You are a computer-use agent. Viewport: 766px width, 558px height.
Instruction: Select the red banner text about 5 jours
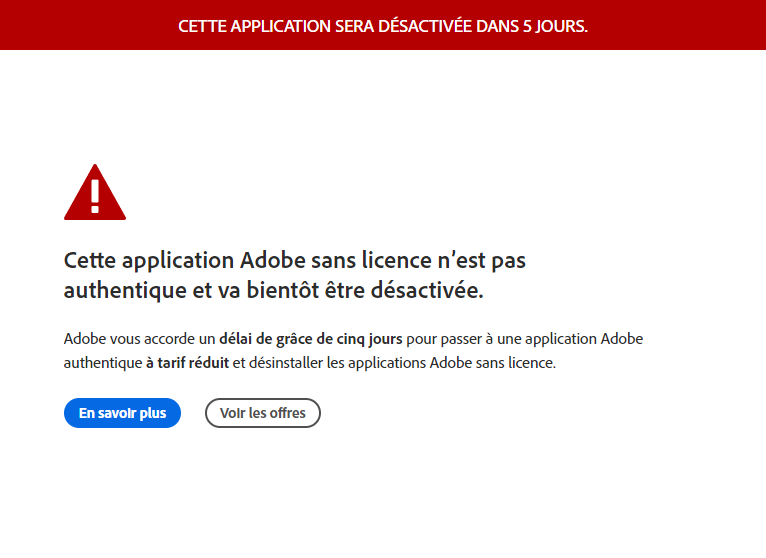(x=383, y=26)
